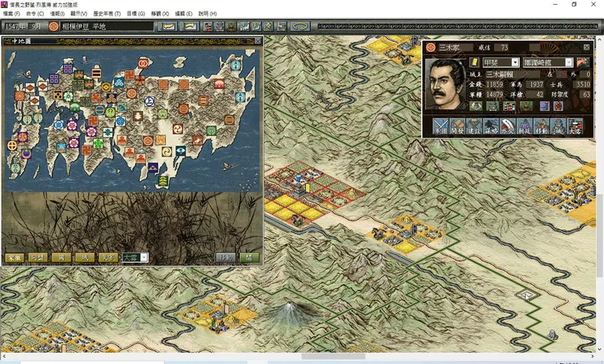Open the 說明(H) help menu
The width and height of the screenshot is (604, 364).
click(207, 14)
